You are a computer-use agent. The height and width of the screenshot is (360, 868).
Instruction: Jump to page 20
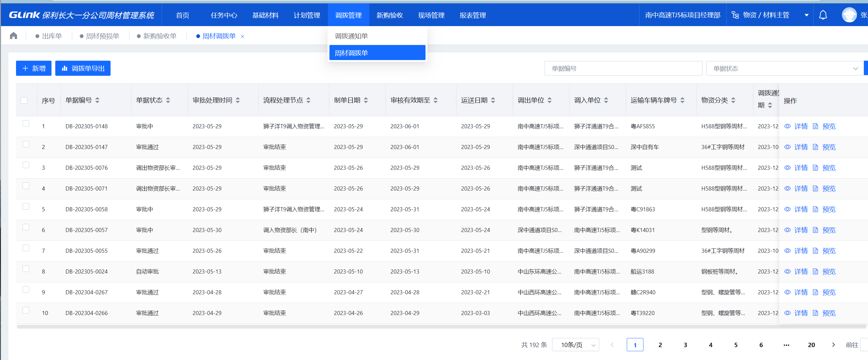pos(811,345)
